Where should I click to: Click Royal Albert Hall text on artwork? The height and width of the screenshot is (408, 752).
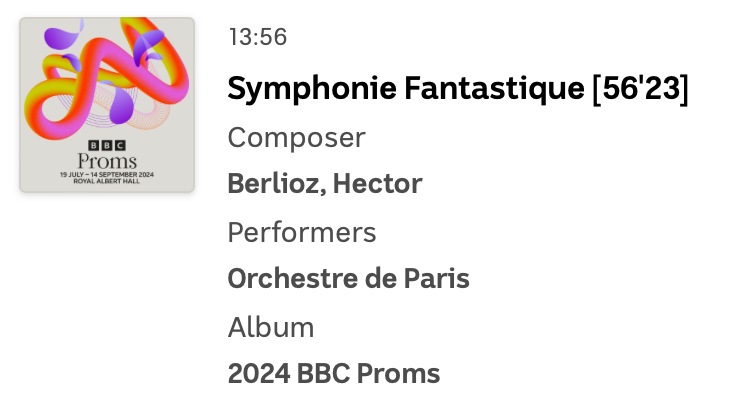click(107, 182)
